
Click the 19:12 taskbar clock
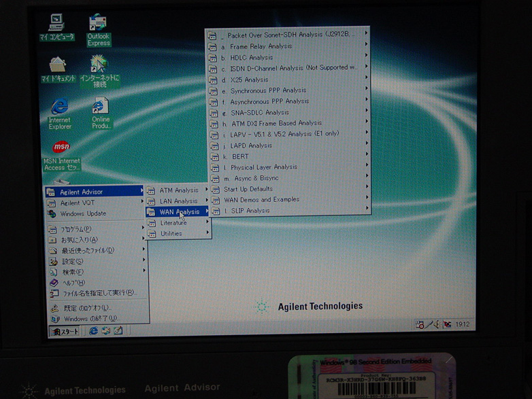pos(462,324)
